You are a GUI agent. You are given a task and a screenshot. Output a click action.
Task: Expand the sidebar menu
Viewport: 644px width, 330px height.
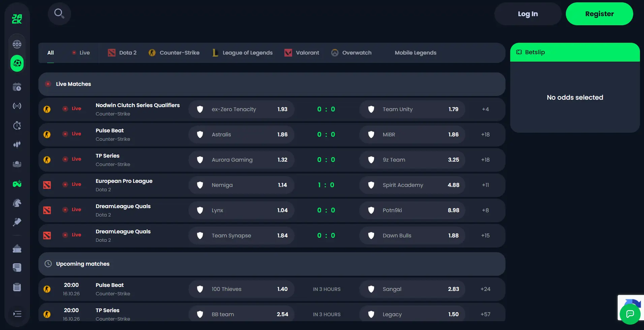point(17,314)
